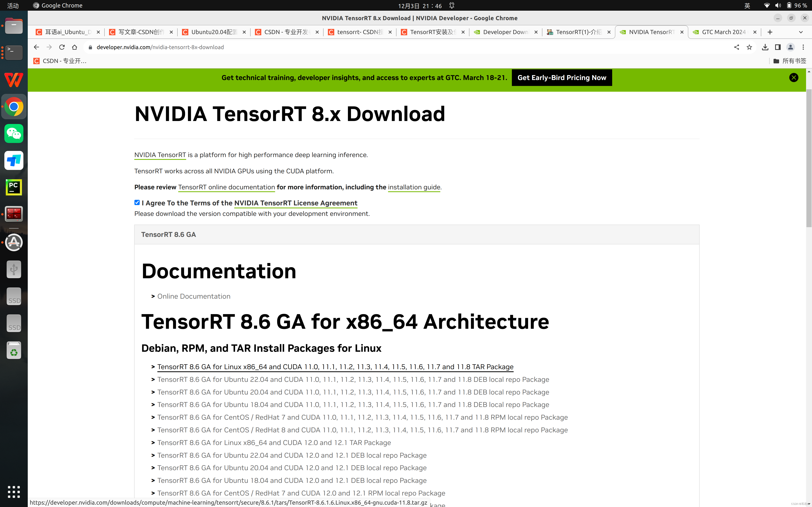Launch WPS Office from the dock
Viewport: 812px width, 507px height.
coord(13,80)
